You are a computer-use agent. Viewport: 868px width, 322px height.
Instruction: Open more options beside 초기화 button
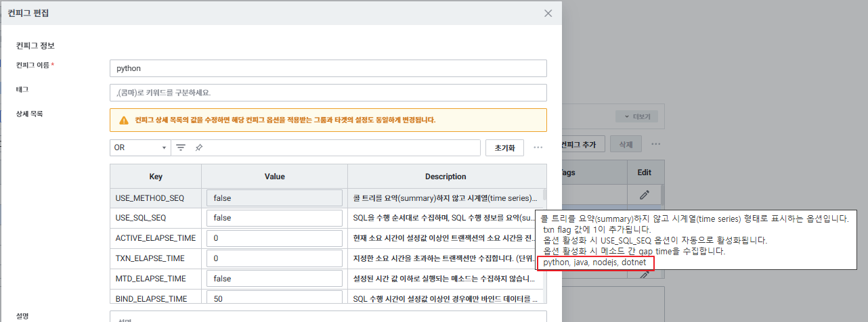coord(538,147)
